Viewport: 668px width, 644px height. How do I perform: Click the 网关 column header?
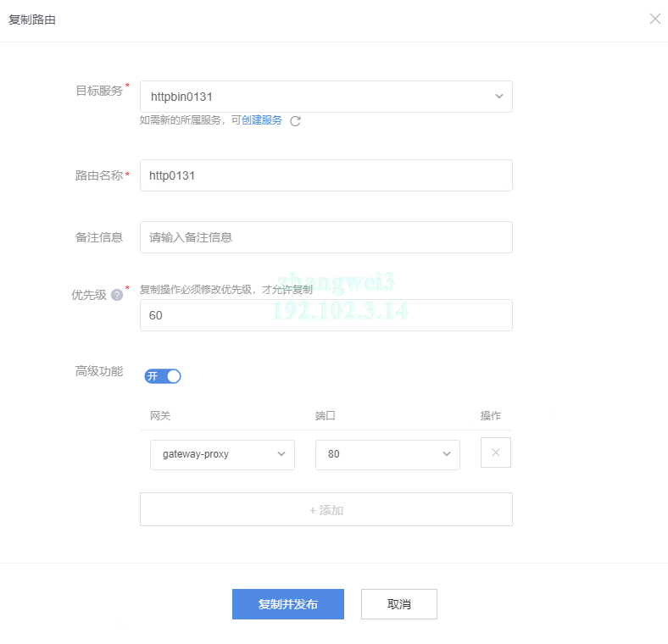pyautogui.click(x=160, y=416)
